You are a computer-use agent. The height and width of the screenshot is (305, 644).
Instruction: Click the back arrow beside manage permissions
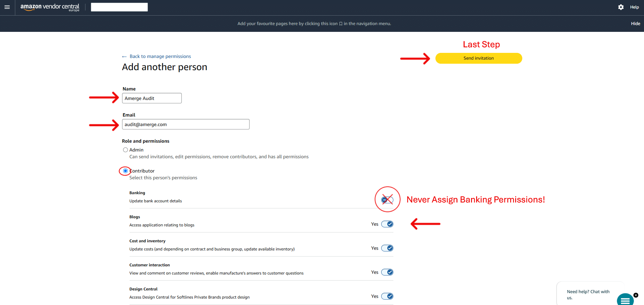click(x=124, y=57)
